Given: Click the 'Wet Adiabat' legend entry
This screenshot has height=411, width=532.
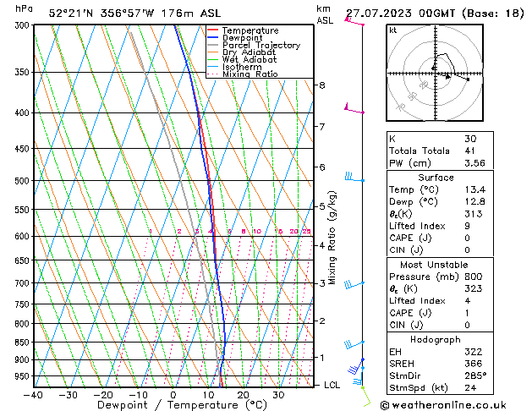Looking at the screenshot, I should click(250, 59).
